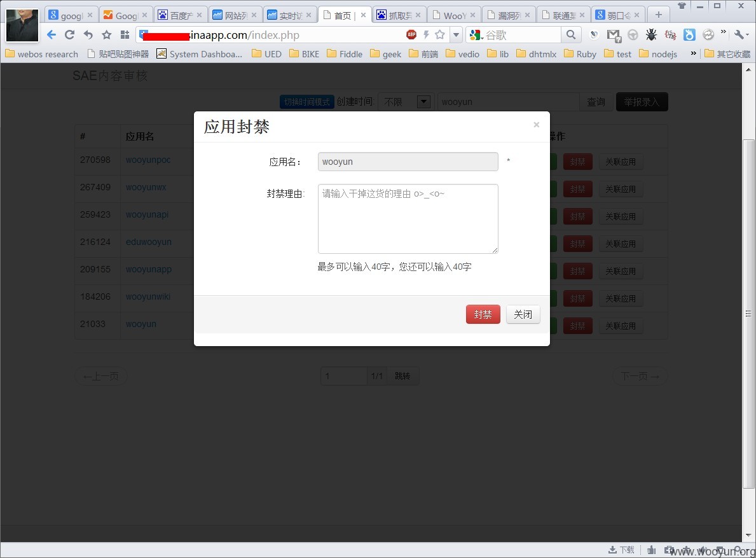
Task: Click 封禁 in the wooyunapi row
Action: click(x=577, y=216)
